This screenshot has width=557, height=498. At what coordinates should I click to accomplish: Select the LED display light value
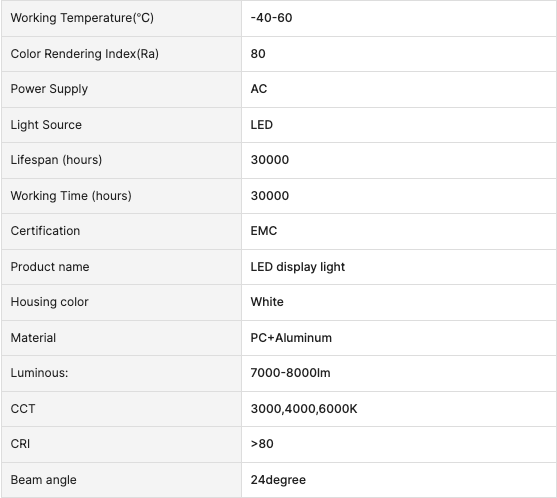coord(298,267)
